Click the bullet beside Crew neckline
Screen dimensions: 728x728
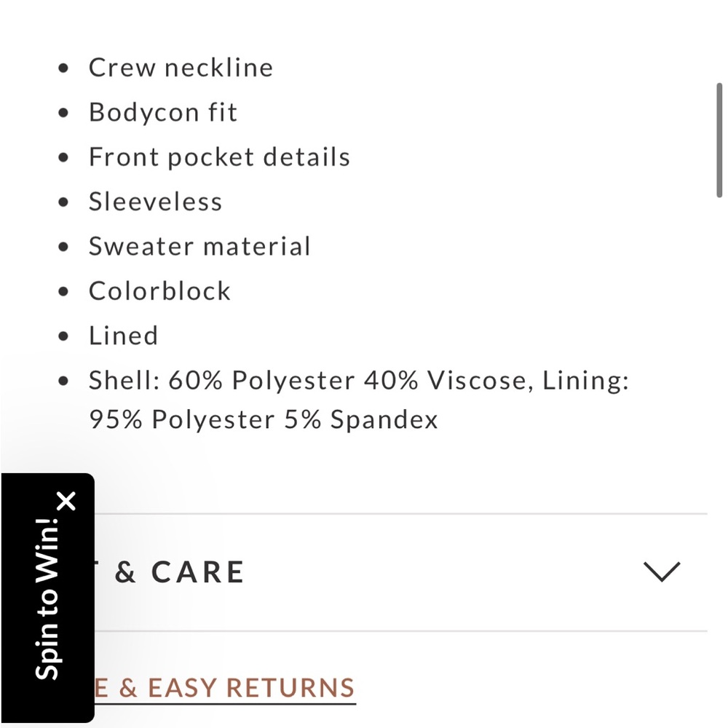pos(63,68)
